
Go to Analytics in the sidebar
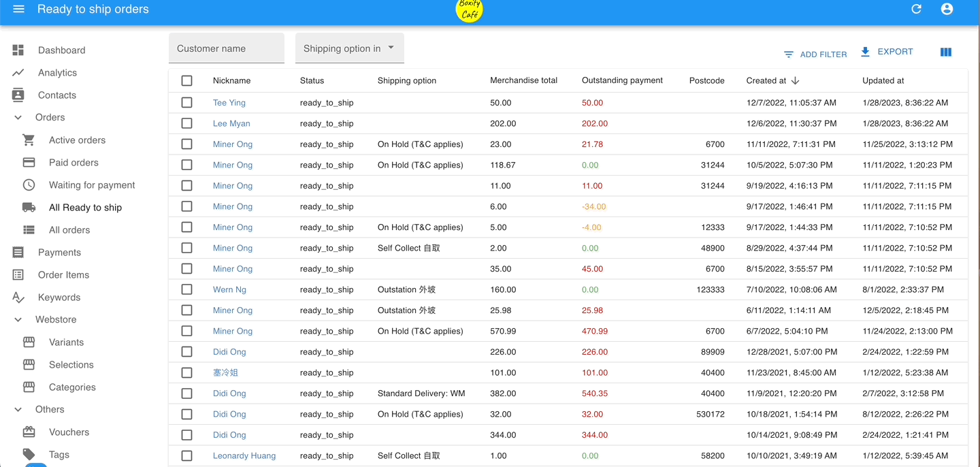(57, 73)
